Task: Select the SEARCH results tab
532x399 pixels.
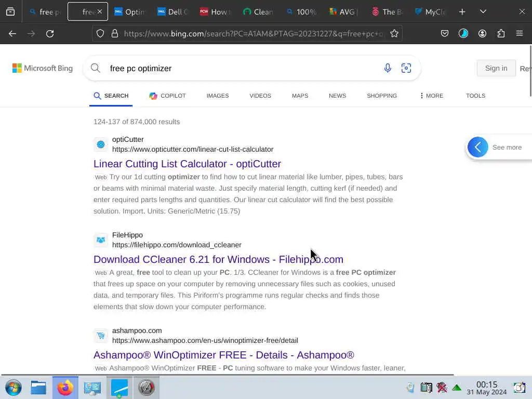Action: coord(111,96)
